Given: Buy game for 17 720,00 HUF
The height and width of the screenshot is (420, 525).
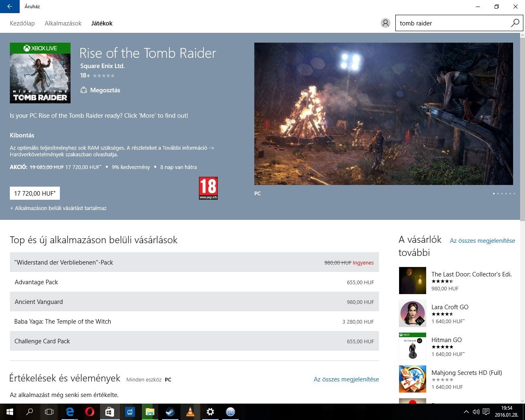Looking at the screenshot, I should click(x=35, y=193).
